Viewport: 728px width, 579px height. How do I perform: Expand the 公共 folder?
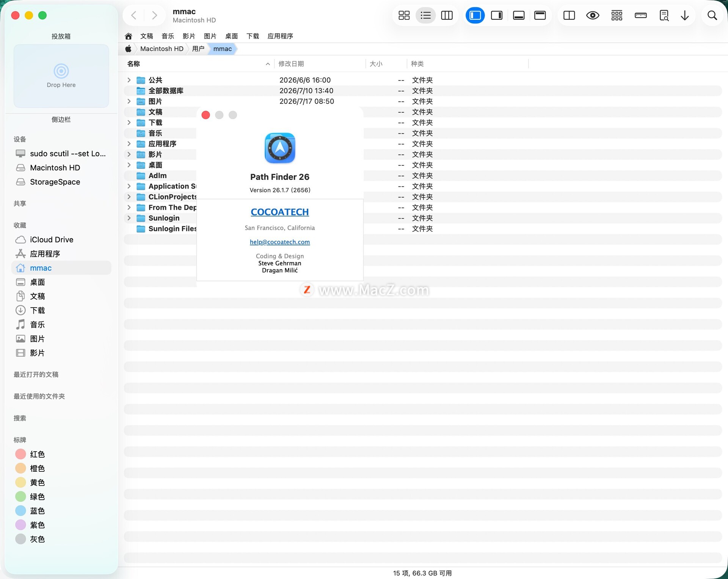(x=129, y=80)
